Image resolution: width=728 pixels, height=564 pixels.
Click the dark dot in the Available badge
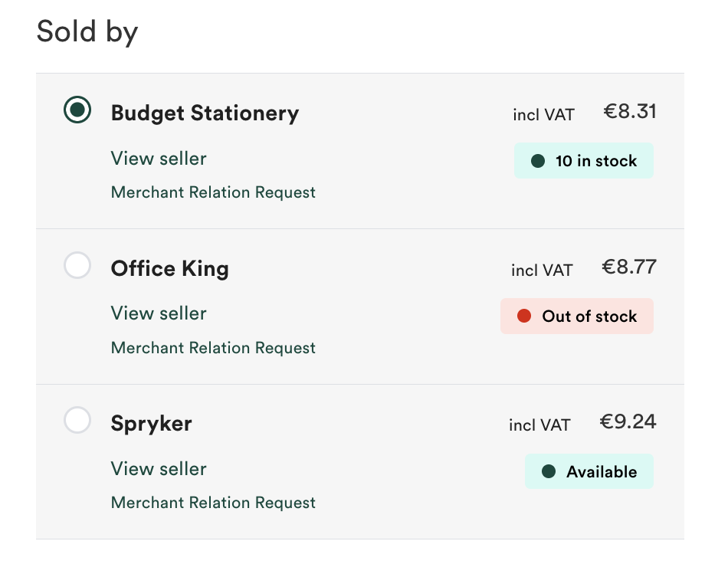point(547,471)
